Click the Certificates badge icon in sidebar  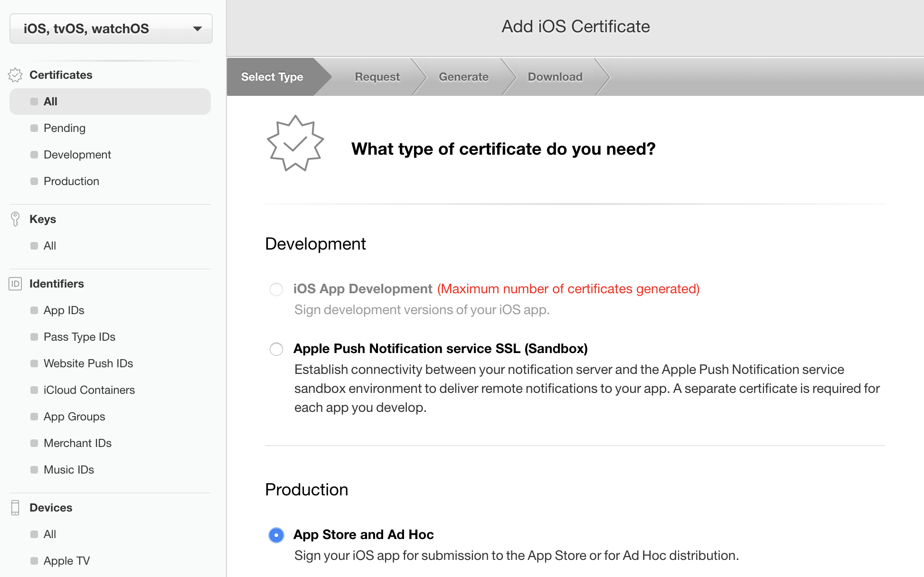pos(16,74)
